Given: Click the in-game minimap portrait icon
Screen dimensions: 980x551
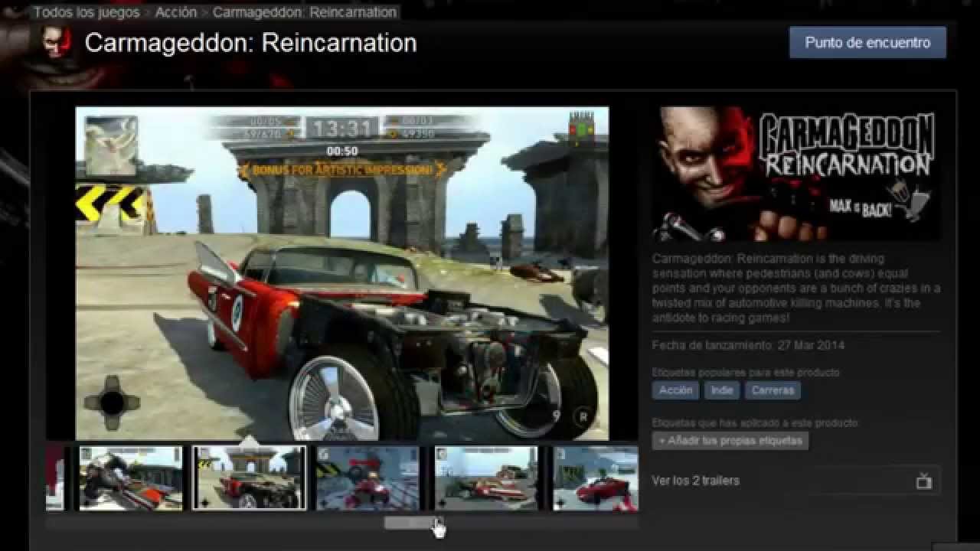Looking at the screenshot, I should [111, 145].
